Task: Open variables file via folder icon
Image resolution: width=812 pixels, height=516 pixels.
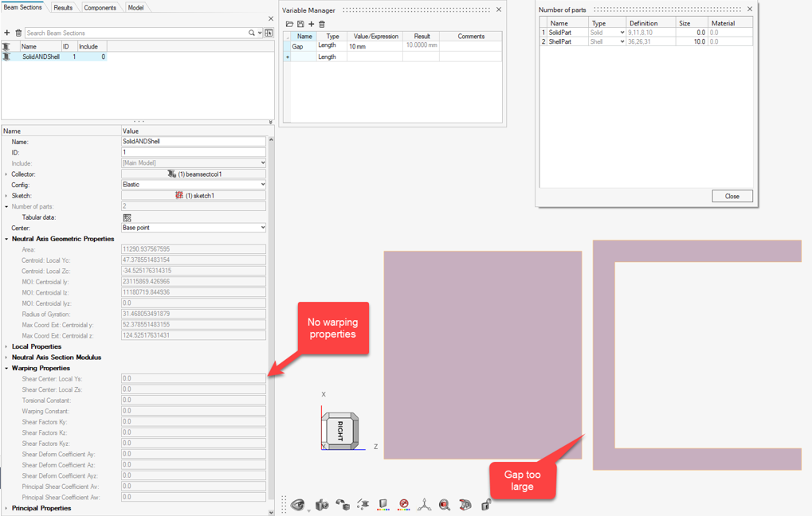Action: 289,24
